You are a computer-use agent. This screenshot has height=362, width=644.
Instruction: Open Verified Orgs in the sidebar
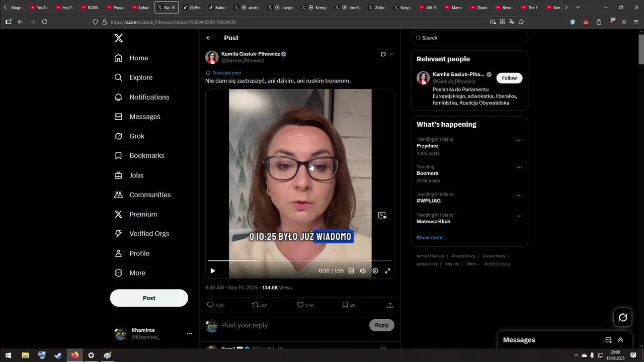[x=141, y=234]
